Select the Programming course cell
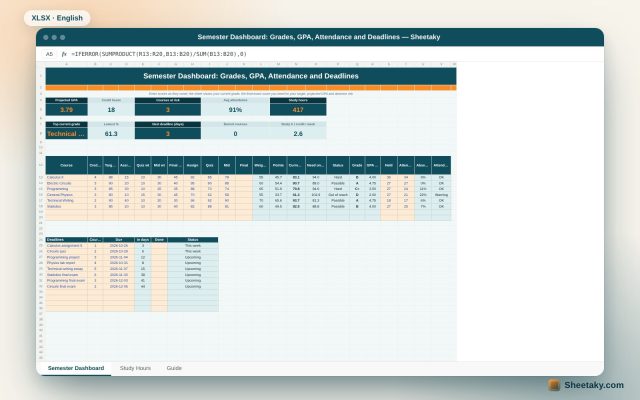 point(67,189)
